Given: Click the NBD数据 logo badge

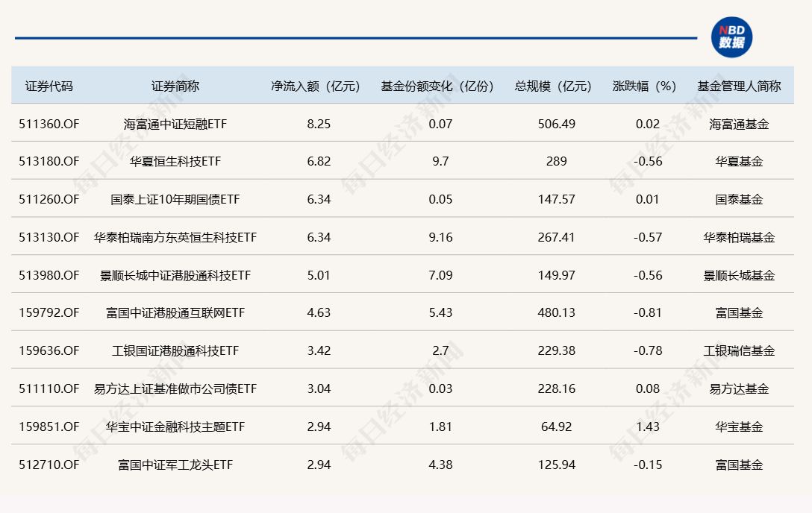Looking at the screenshot, I should tap(731, 38).
